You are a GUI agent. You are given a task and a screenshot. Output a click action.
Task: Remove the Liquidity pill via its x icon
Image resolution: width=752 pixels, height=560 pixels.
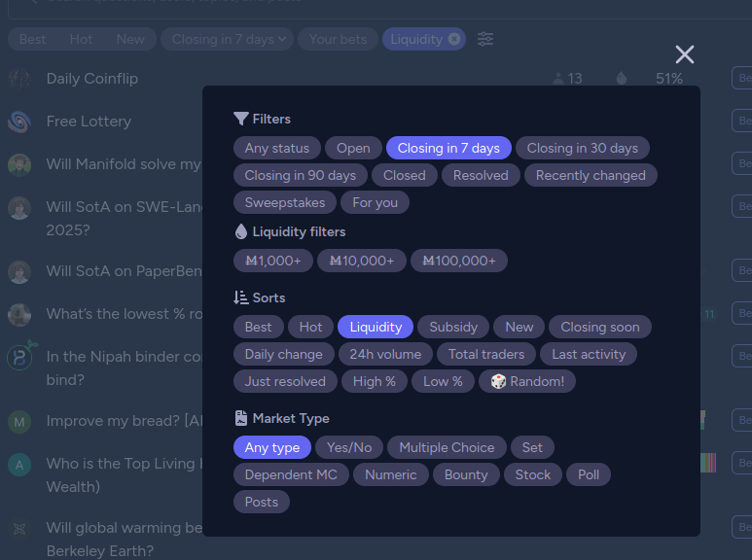pyautogui.click(x=454, y=39)
